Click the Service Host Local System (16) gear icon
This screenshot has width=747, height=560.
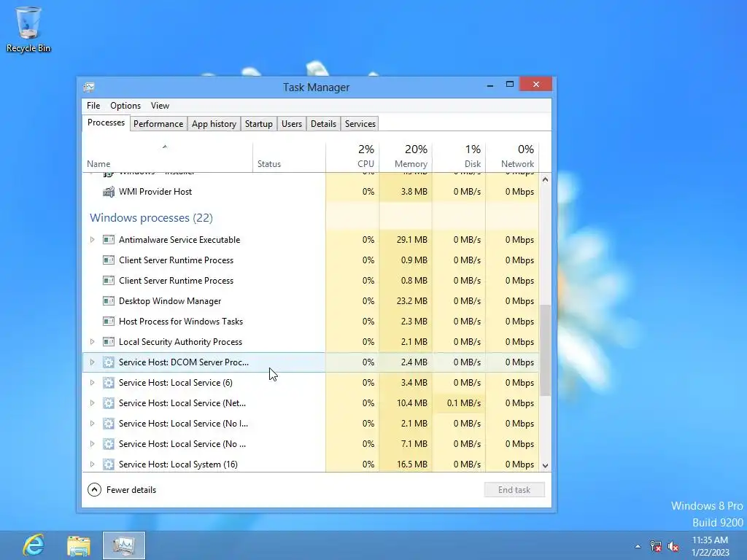109,464
